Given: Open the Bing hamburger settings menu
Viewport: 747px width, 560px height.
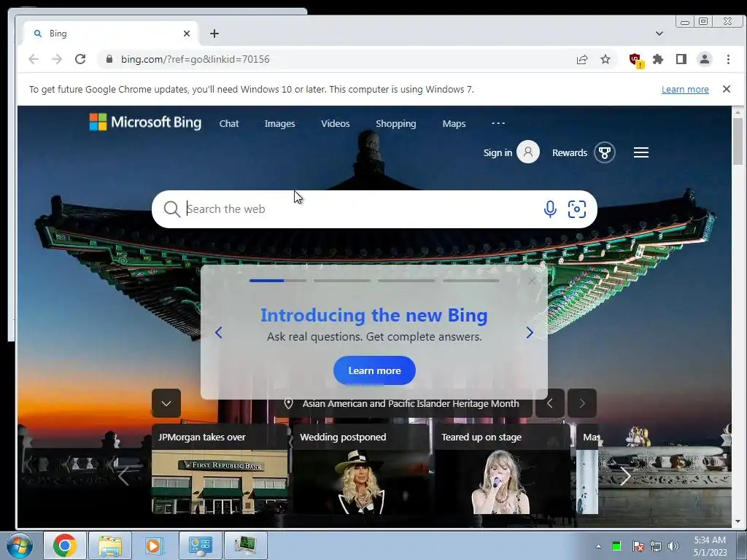Looking at the screenshot, I should (640, 152).
